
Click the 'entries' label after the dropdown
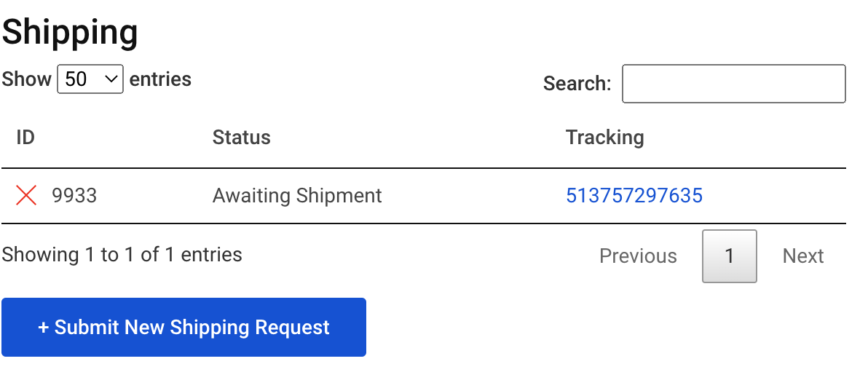(160, 79)
